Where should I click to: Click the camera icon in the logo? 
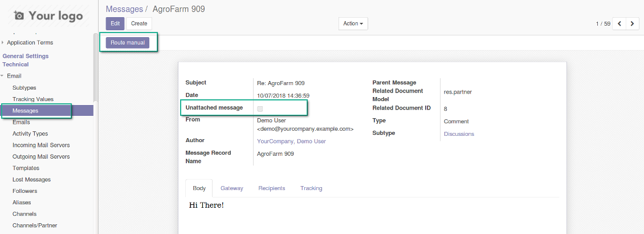coord(19,16)
